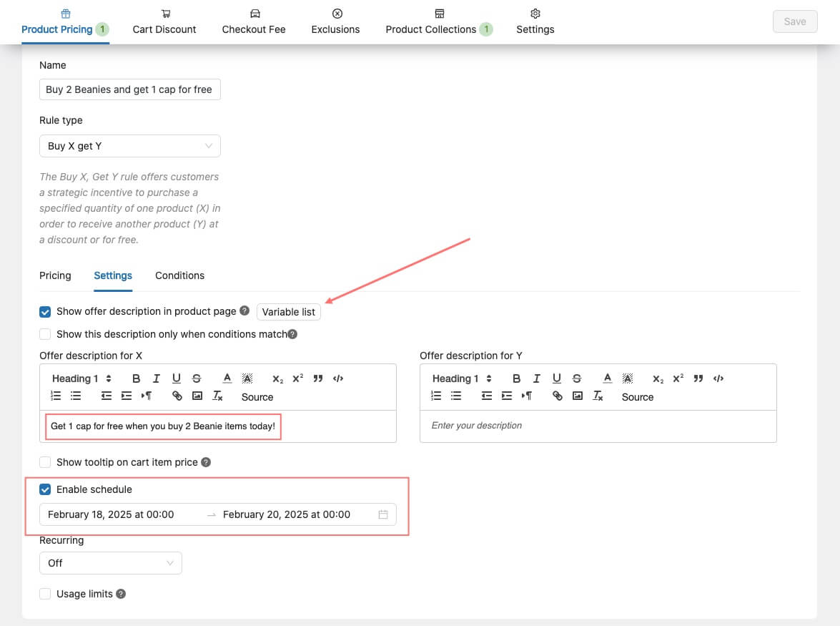
Task: Check the Usage limits checkbox
Action: (x=45, y=594)
